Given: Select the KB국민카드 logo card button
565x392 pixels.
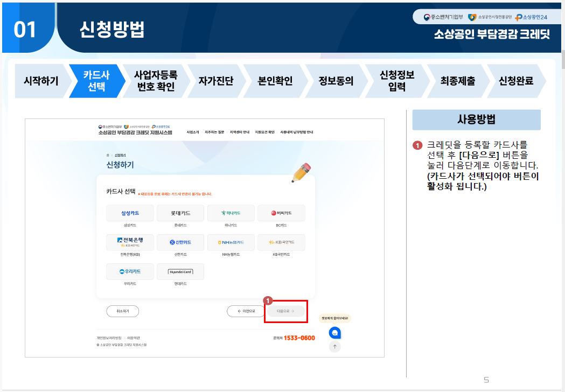Looking at the screenshot, I should (281, 242).
